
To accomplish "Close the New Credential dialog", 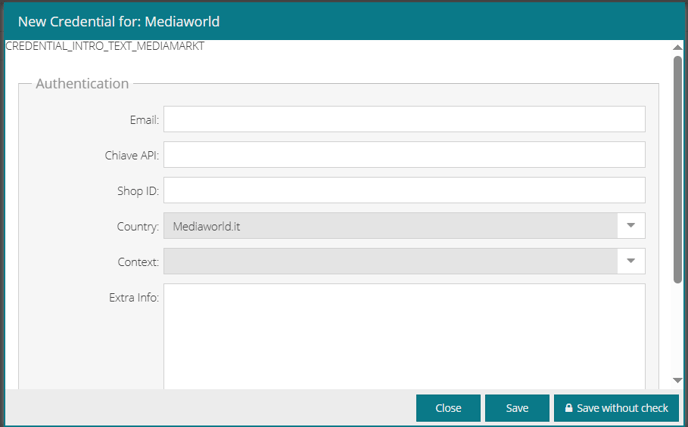I will [x=448, y=408].
